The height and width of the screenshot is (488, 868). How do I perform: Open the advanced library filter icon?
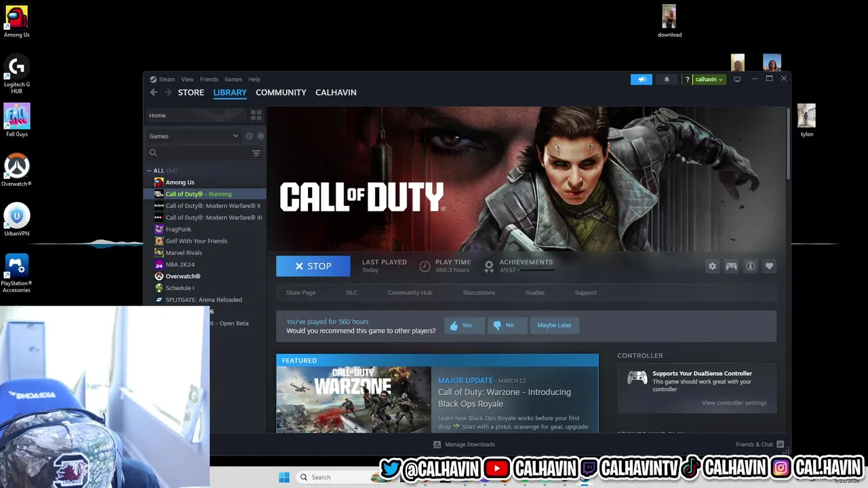256,153
